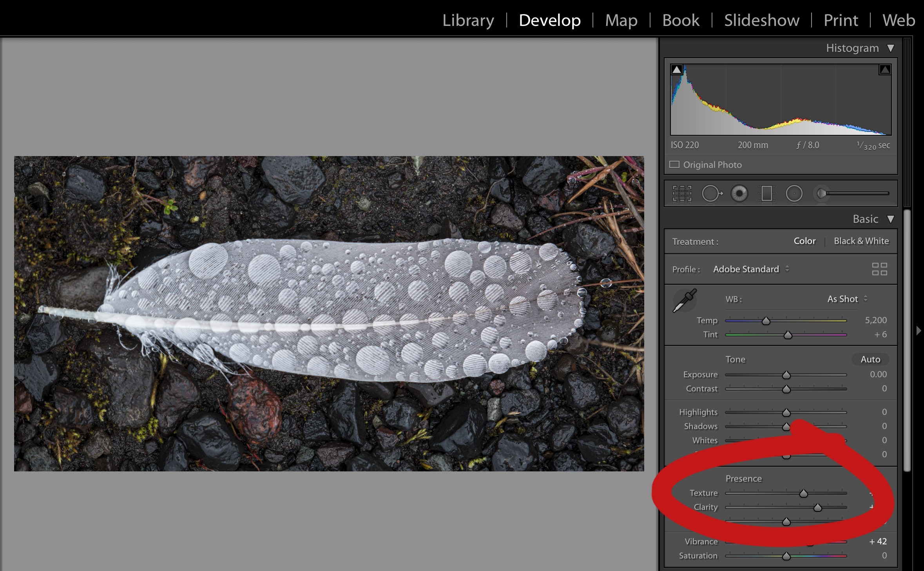Image resolution: width=924 pixels, height=571 pixels.
Task: Toggle highlight clipping indicator in histogram
Action: coord(884,70)
